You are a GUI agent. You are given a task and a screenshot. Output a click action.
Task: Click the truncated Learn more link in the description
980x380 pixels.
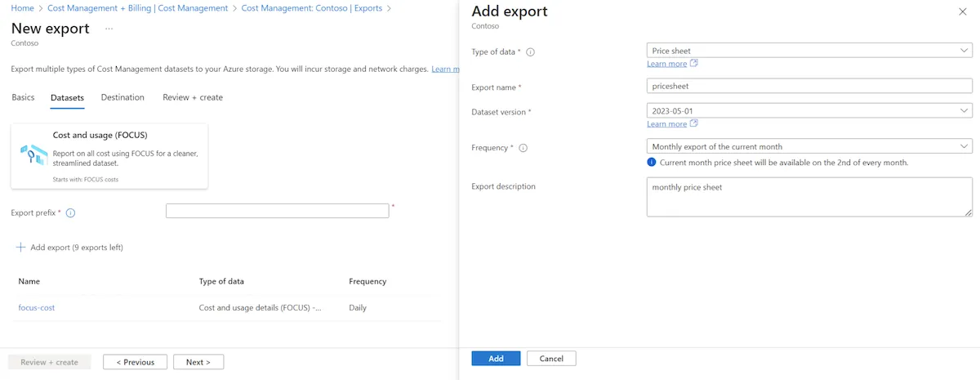click(x=445, y=69)
